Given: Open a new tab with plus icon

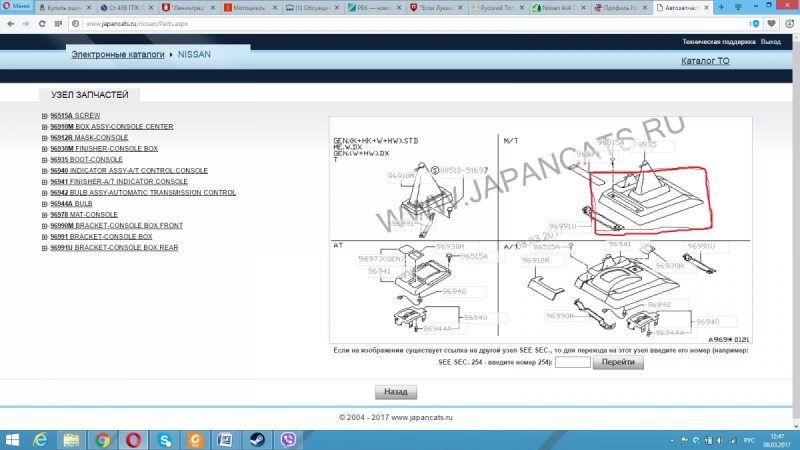Looking at the screenshot, I should coord(721,7).
